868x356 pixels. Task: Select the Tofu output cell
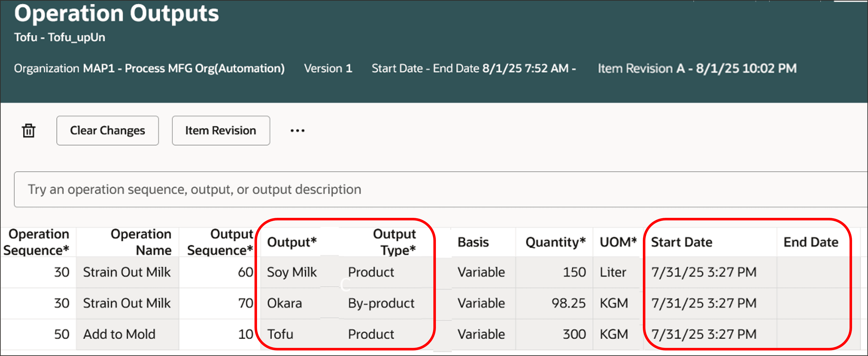tap(280, 334)
